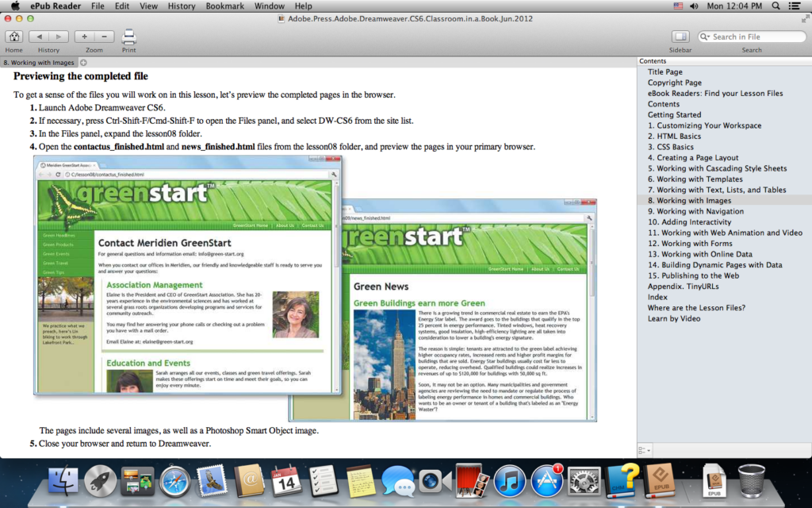This screenshot has width=812, height=508.
Task: Open the Bookmark menu
Action: 224,6
